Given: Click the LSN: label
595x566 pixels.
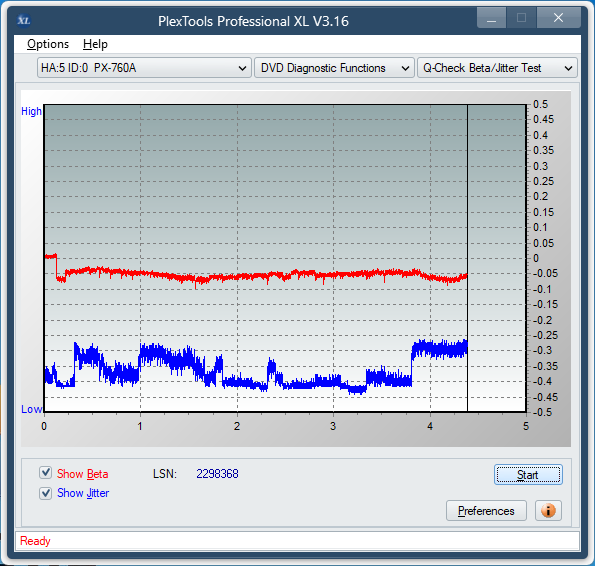Looking at the screenshot, I should (x=165, y=473).
